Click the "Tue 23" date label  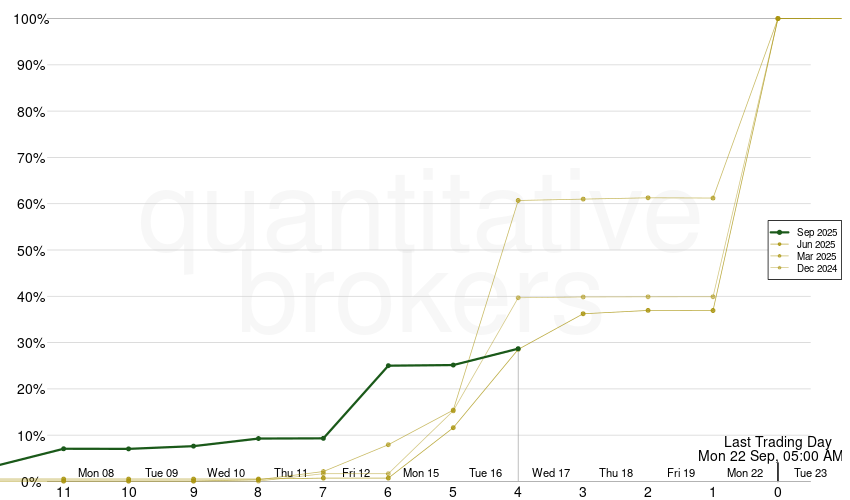tap(810, 473)
